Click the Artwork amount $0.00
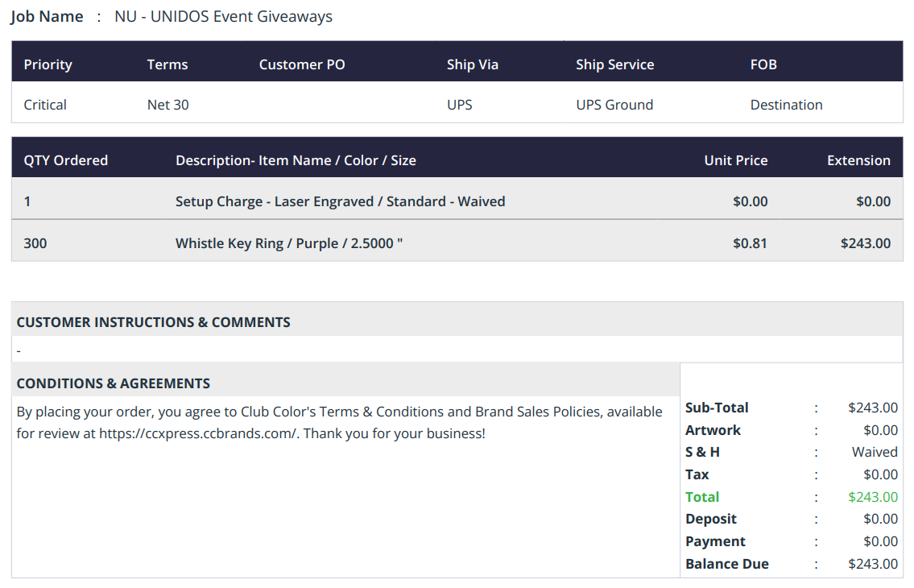The image size is (914, 588). click(880, 430)
